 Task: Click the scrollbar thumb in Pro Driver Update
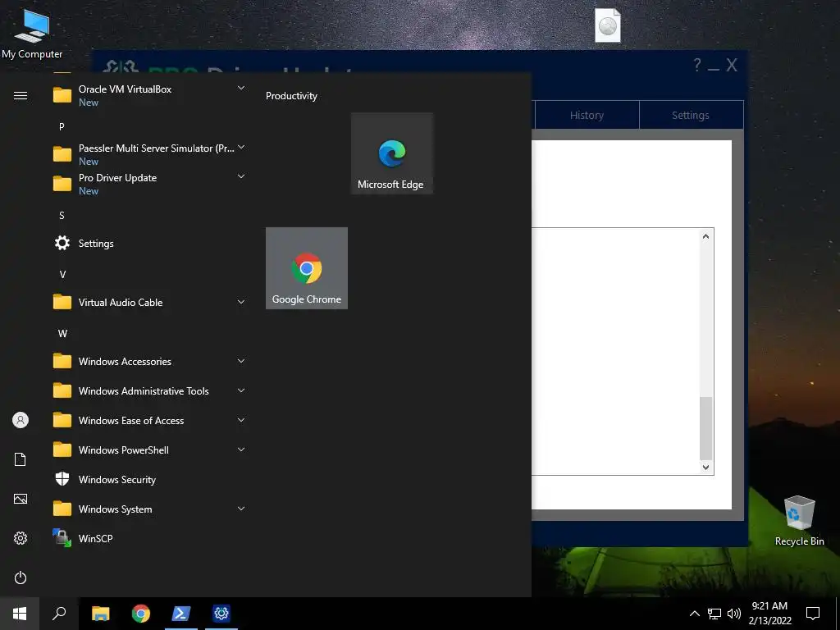(x=706, y=428)
